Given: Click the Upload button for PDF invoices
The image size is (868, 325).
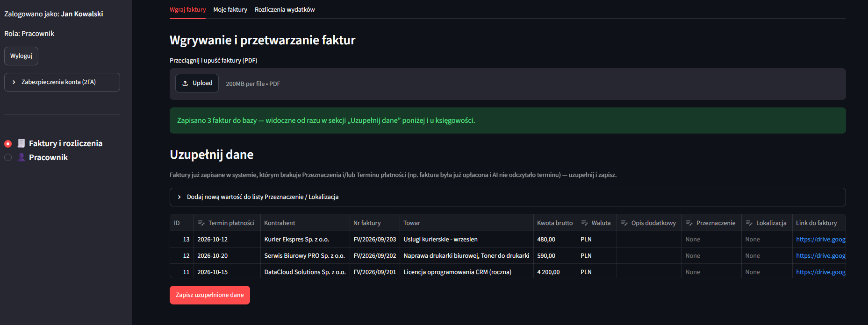Looking at the screenshot, I should coord(197,83).
